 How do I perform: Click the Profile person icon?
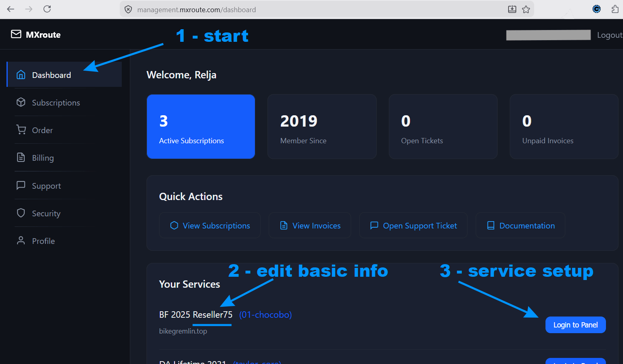(21, 241)
